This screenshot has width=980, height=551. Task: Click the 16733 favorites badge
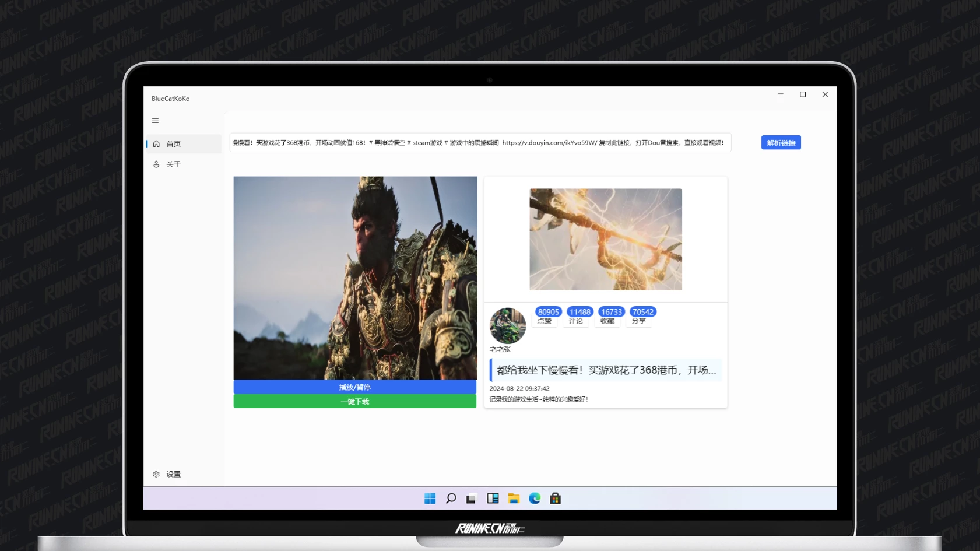[x=611, y=312]
